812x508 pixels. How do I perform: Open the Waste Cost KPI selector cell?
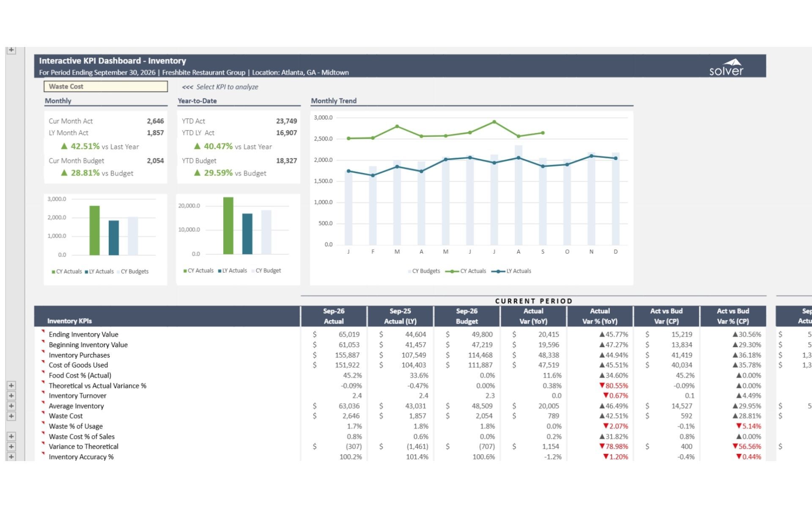(106, 86)
